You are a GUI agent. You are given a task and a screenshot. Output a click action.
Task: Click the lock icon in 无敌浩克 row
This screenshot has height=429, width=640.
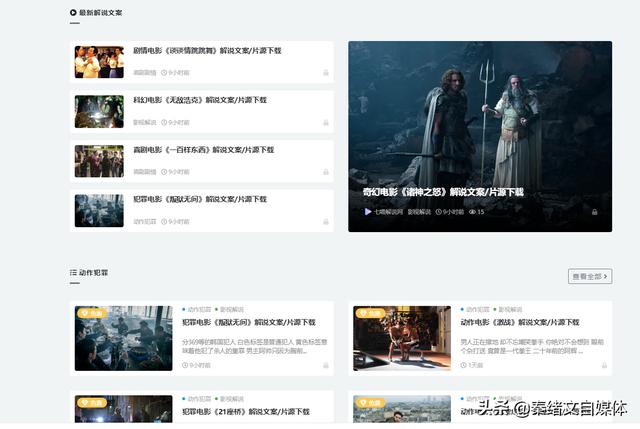[326, 122]
